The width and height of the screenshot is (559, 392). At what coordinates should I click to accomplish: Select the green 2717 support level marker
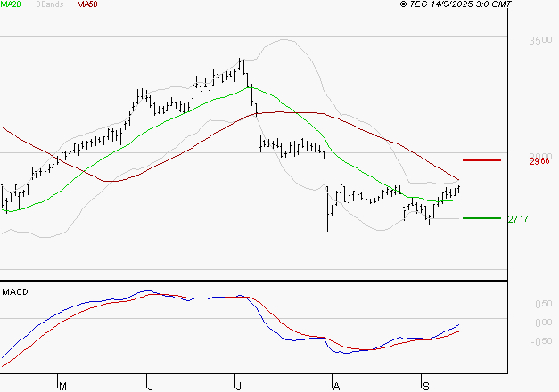(481, 218)
